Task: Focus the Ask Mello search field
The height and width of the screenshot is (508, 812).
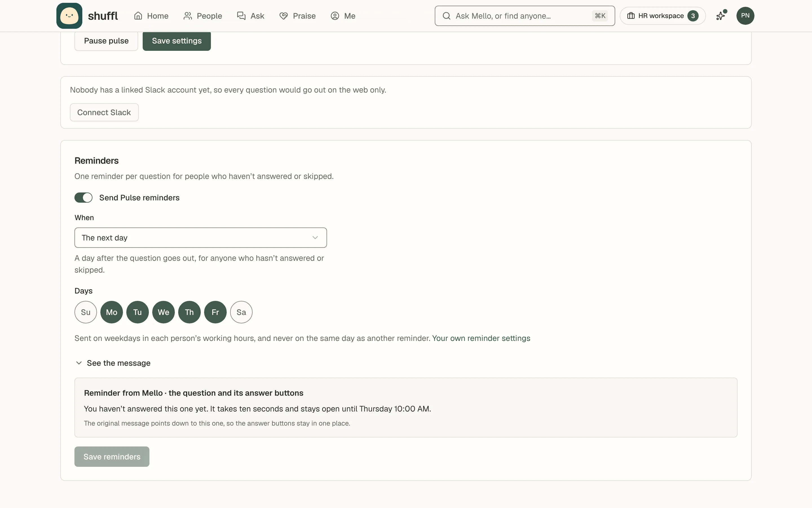Action: (x=525, y=16)
